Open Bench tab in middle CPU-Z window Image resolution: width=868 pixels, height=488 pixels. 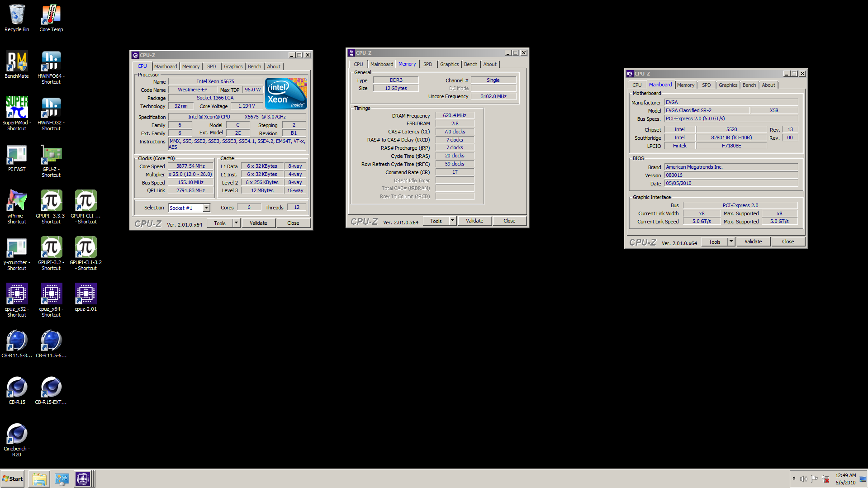pos(470,64)
